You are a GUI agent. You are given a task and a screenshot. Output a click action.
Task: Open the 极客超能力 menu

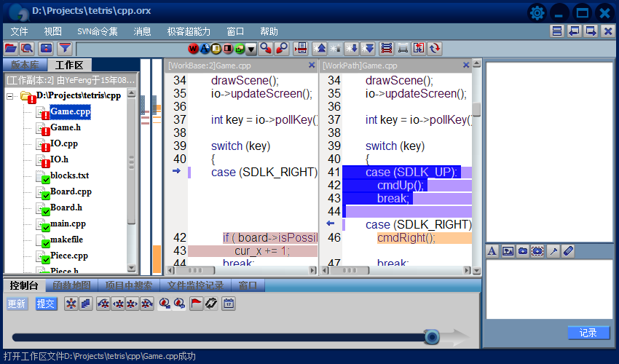189,31
